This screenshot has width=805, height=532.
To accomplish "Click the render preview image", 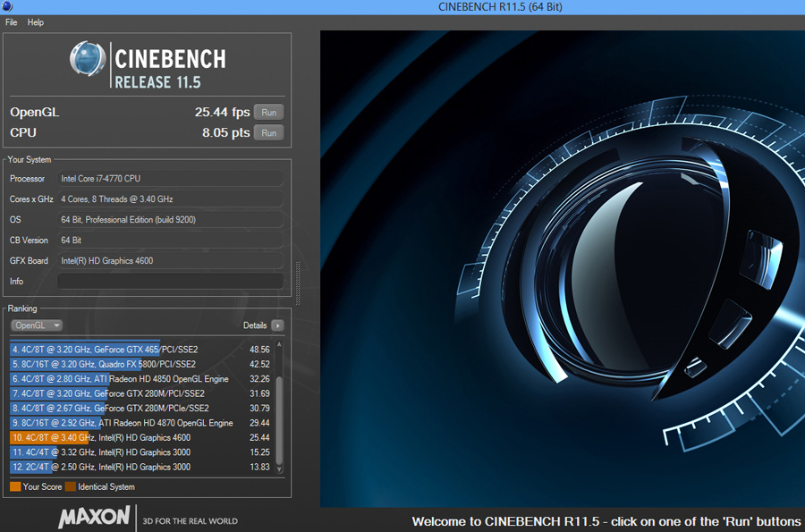I will point(563,269).
